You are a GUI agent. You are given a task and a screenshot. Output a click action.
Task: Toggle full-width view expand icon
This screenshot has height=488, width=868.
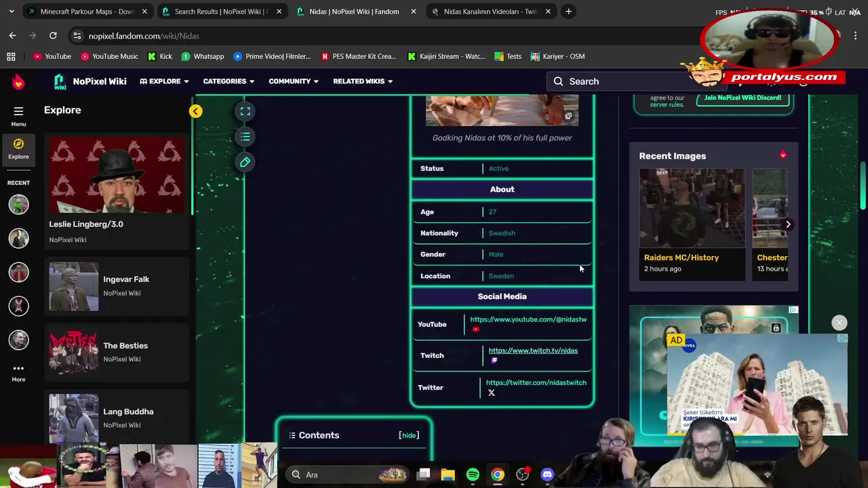tap(245, 111)
